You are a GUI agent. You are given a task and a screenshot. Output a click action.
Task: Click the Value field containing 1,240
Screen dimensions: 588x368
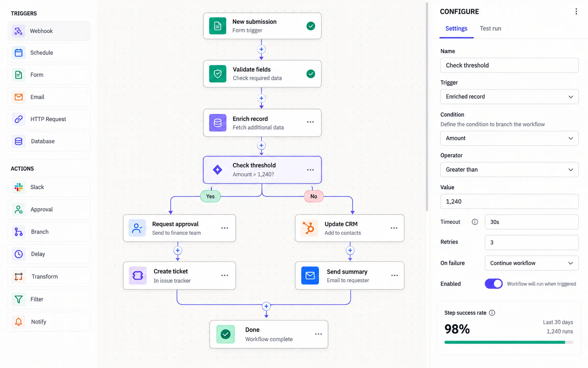pos(509,202)
